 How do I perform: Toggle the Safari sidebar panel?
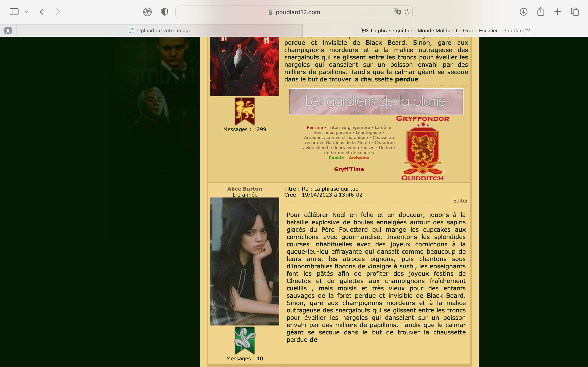pyautogui.click(x=14, y=12)
